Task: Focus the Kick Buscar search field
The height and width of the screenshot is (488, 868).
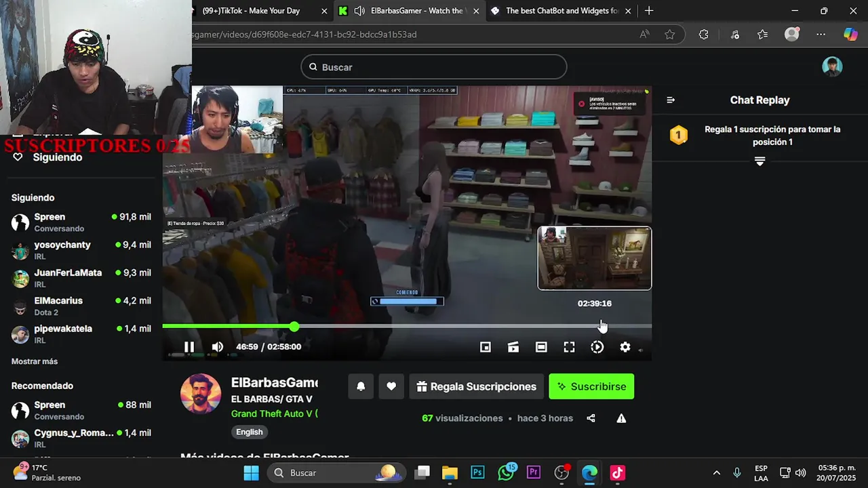Action: coord(434,67)
